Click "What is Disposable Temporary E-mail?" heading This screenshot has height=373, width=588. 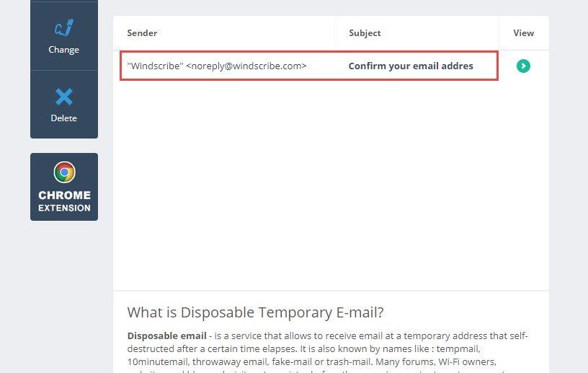click(x=255, y=312)
